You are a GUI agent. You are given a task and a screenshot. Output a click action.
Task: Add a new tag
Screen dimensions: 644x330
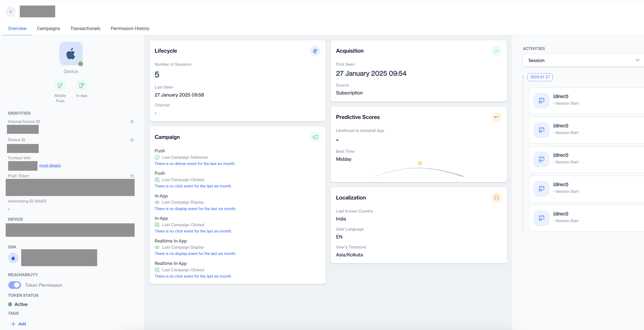point(19,324)
